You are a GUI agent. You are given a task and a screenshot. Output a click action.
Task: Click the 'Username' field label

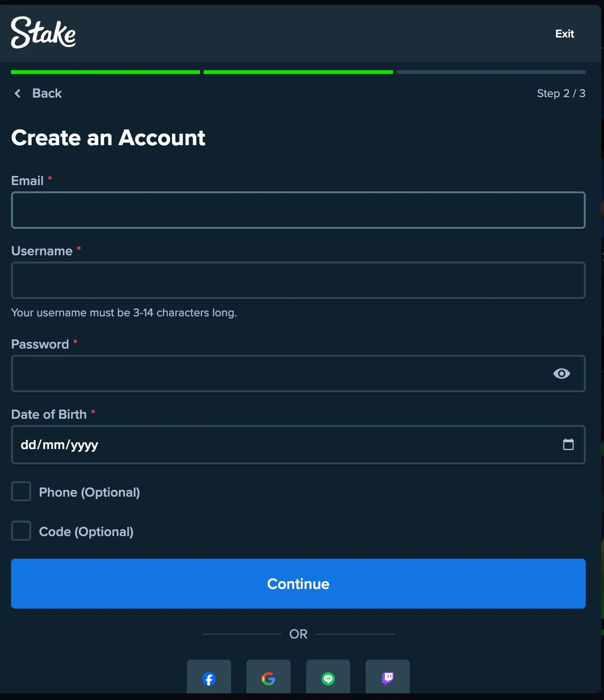(x=42, y=251)
